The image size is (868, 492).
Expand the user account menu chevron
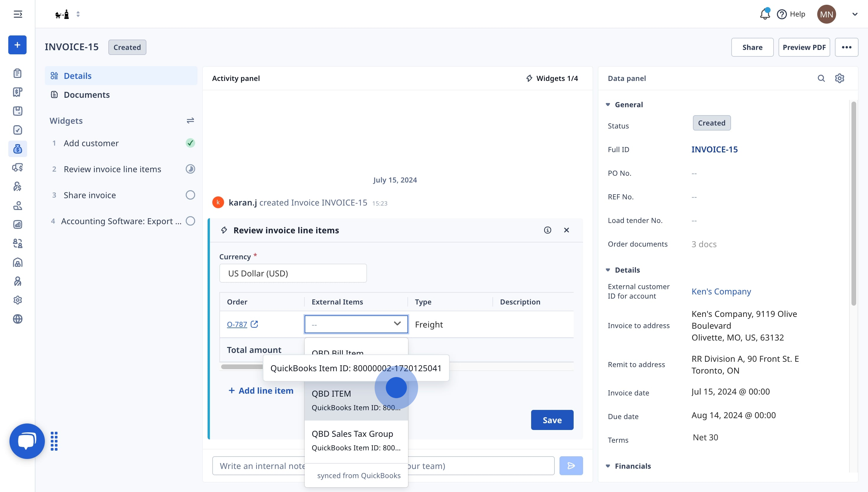click(854, 14)
